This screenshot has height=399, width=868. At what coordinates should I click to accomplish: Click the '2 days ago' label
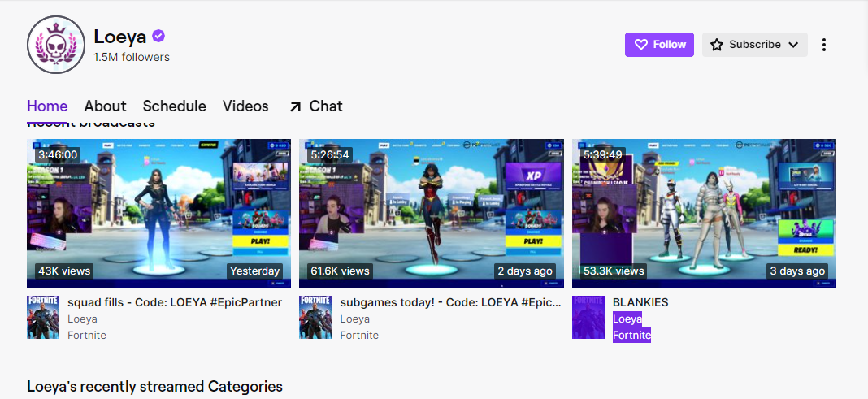point(525,271)
